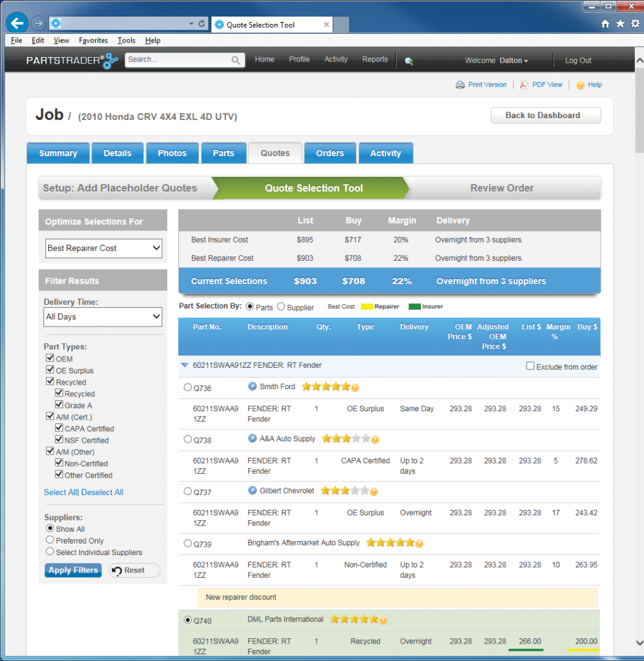The image size is (644, 661).
Task: Select quote Q736 radio button
Action: [x=188, y=387]
